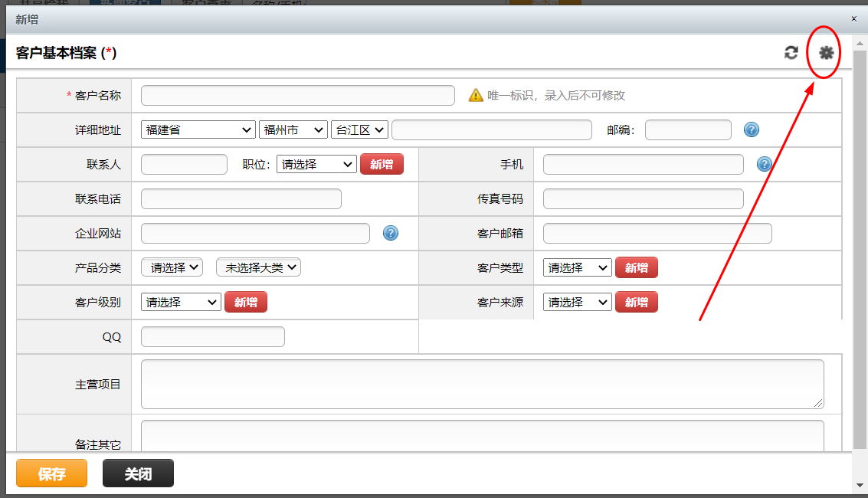Click the scrollbar up arrow
The width and height of the screenshot is (868, 498).
pyautogui.click(x=860, y=43)
